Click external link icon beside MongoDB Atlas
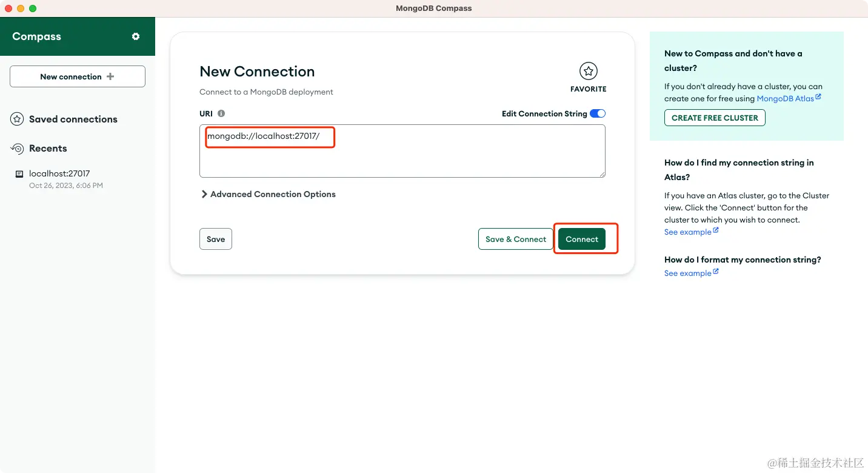This screenshot has height=473, width=868. tap(818, 96)
